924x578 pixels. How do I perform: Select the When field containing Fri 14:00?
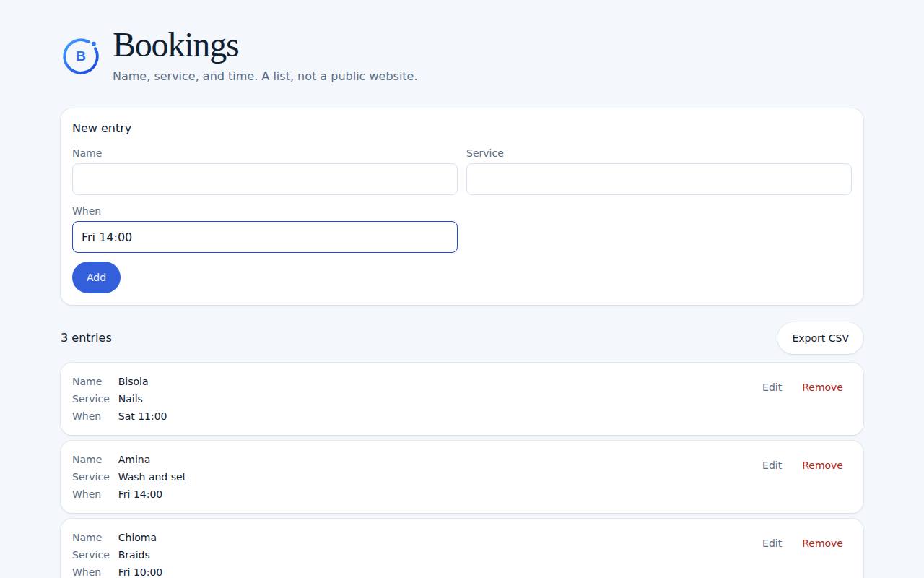point(265,237)
